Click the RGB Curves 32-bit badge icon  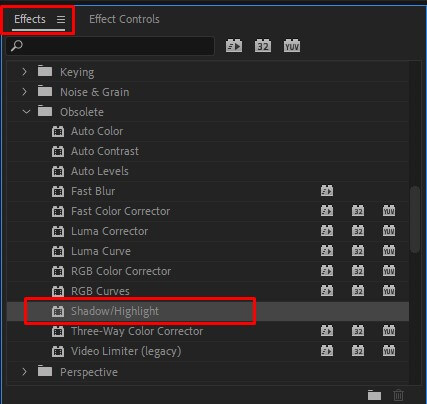pos(358,291)
